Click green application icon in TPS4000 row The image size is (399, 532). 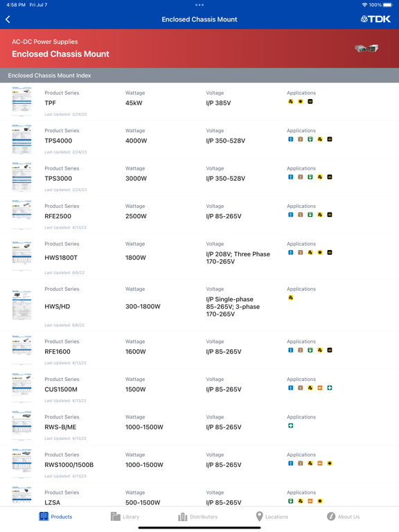(310, 139)
